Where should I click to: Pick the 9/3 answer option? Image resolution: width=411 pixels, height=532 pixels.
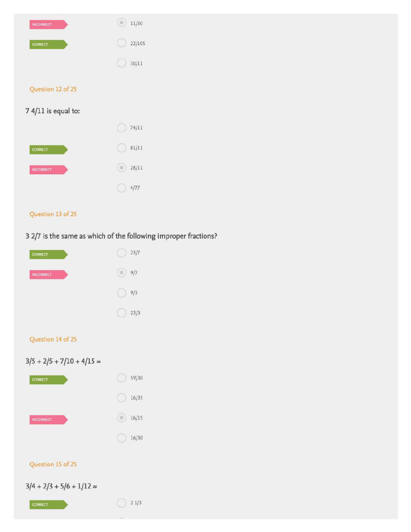[x=122, y=293]
